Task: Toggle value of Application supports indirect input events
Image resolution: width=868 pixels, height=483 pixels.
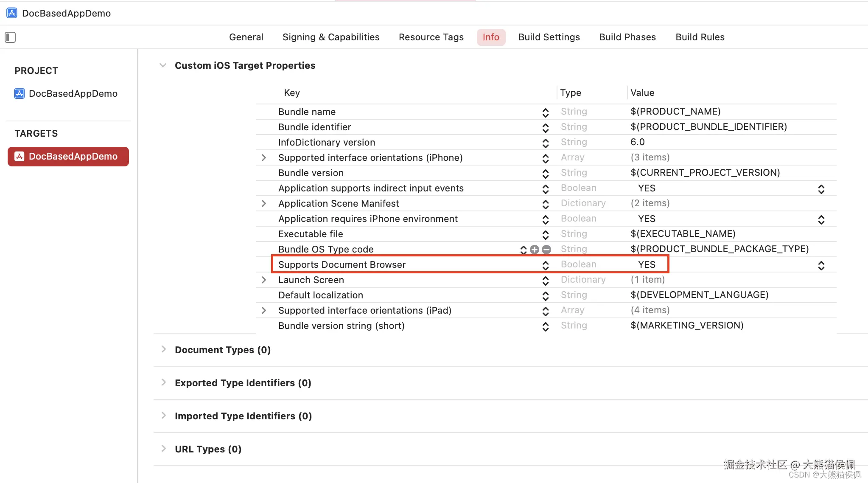Action: (821, 189)
